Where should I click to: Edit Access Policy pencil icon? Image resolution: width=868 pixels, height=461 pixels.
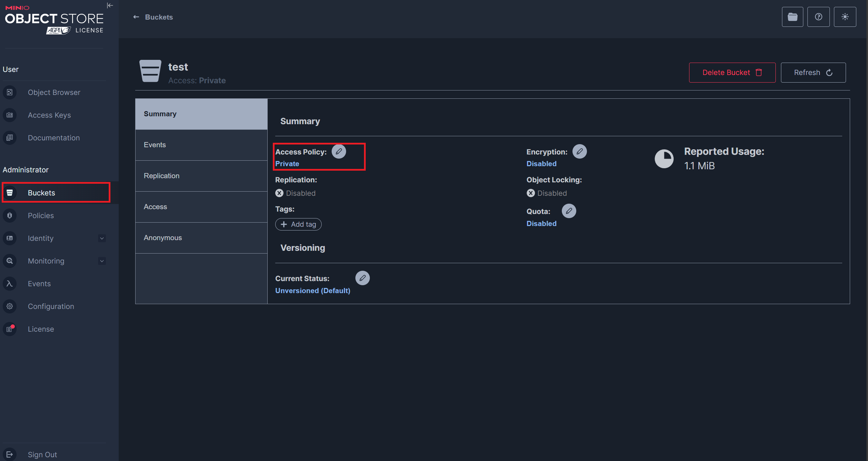click(339, 151)
